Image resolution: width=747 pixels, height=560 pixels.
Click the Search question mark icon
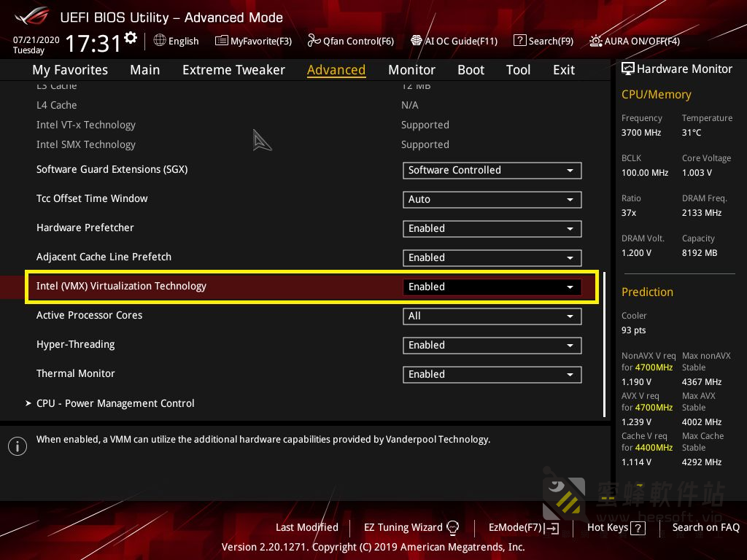point(519,41)
